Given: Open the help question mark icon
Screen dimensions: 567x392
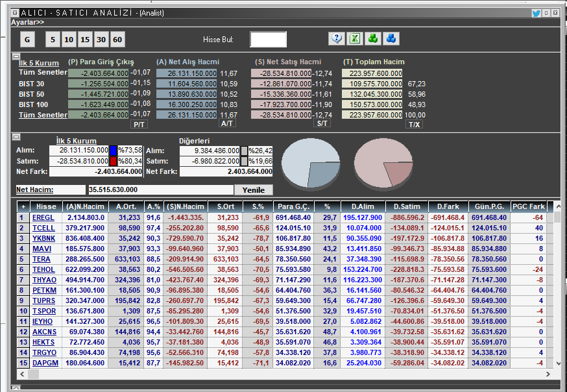Looking at the screenshot, I should 337,38.
